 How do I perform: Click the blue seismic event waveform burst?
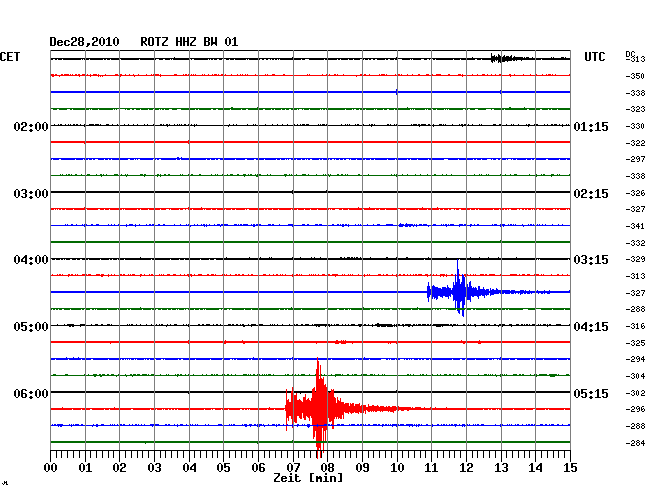coord(459,291)
